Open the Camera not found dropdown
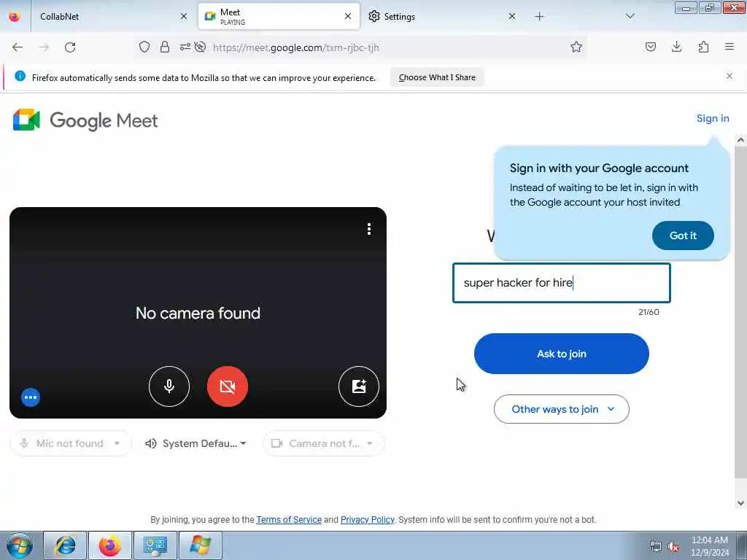The width and height of the screenshot is (747, 560). [323, 443]
